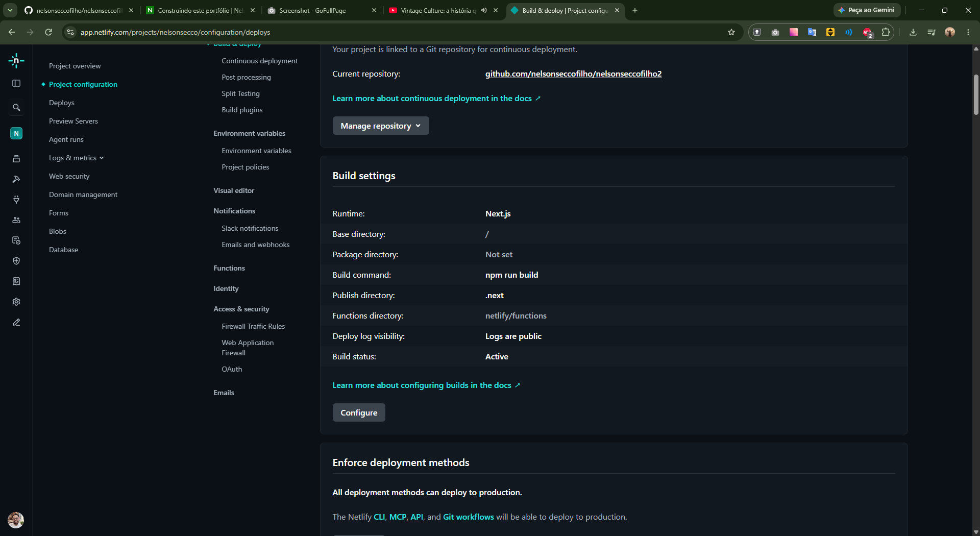Open Slack notifications settings
The height and width of the screenshot is (536, 980).
coord(250,228)
